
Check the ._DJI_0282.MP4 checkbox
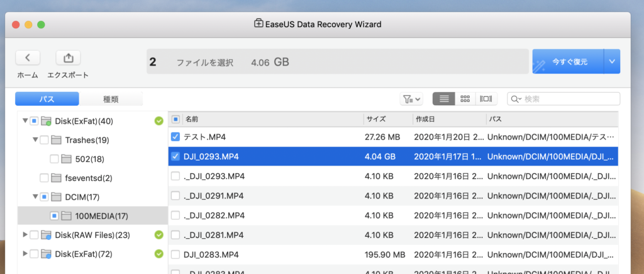pyautogui.click(x=175, y=215)
